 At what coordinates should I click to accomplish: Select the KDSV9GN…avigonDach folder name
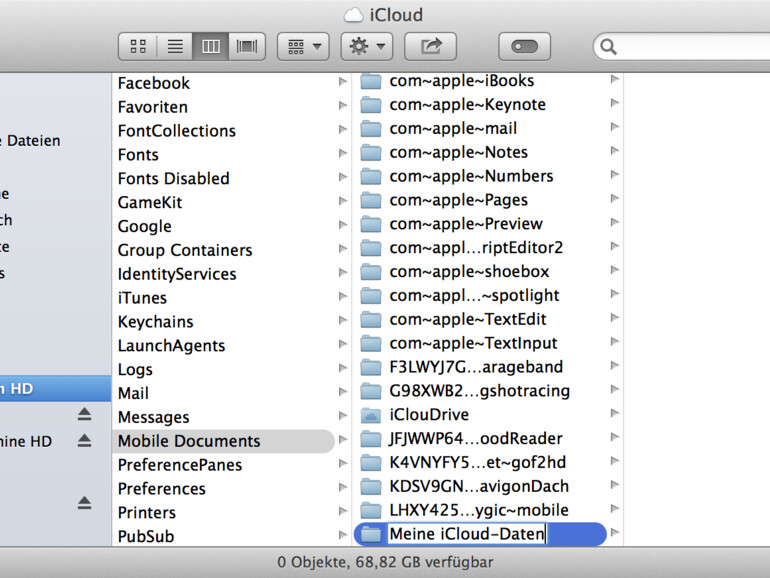click(479, 486)
